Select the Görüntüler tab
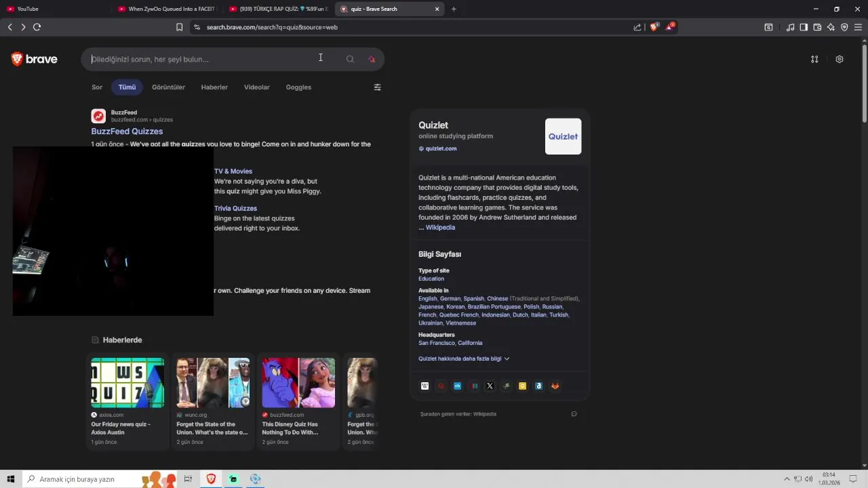Viewport: 868px width, 488px height. point(169,87)
